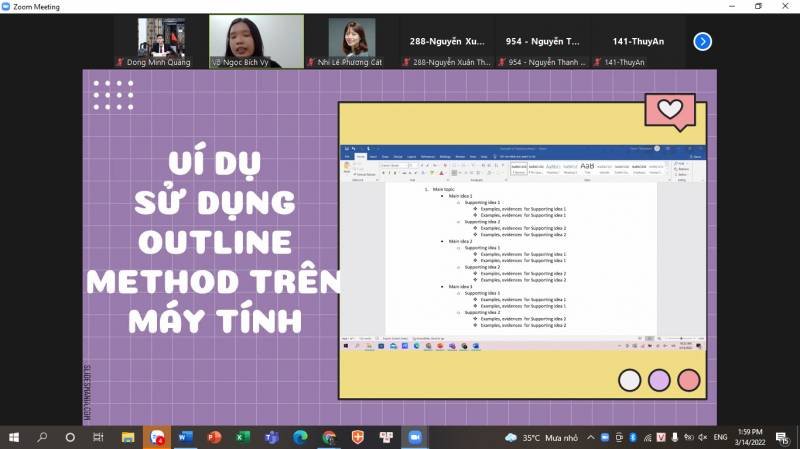
Task: Open File Explorer from taskbar
Action: point(128,437)
